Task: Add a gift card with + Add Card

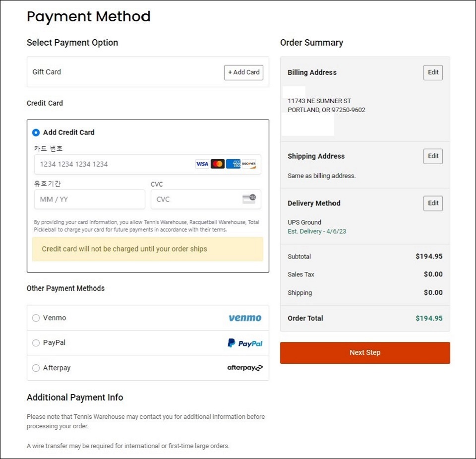Action: pyautogui.click(x=243, y=72)
